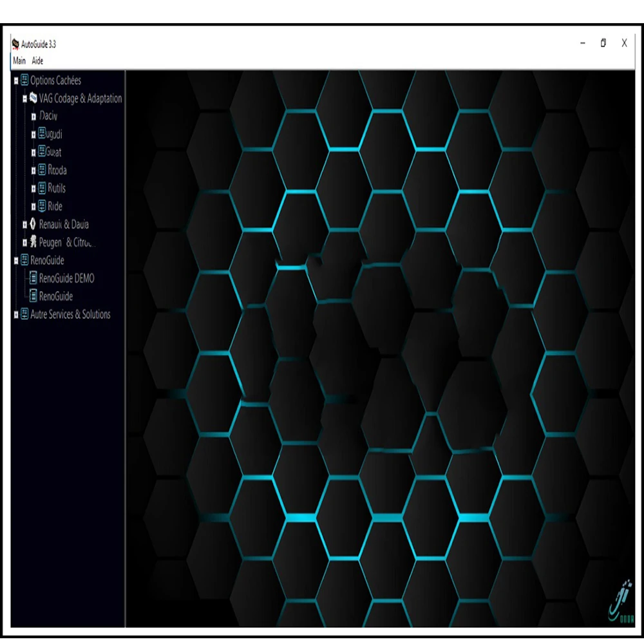Expand the 'Ride' tree node
Screen dimensions: 644x644
(33, 207)
